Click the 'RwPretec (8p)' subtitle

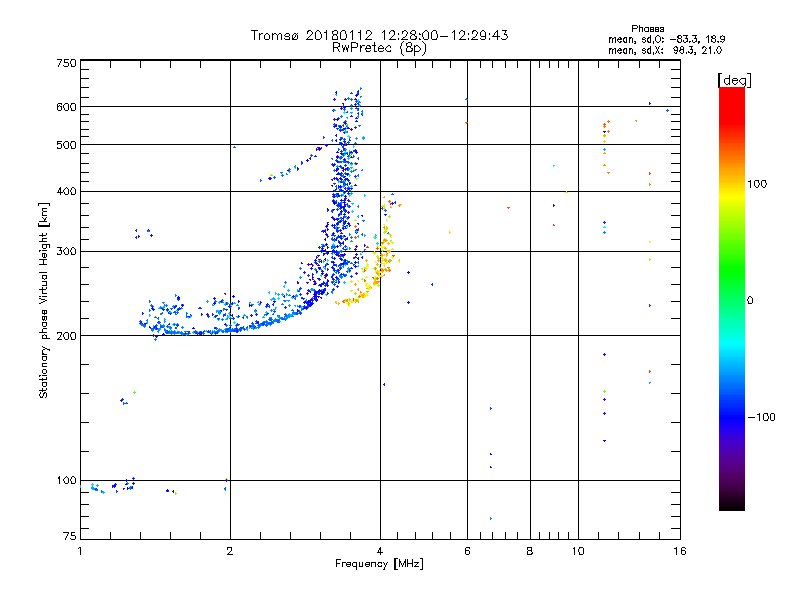click(379, 48)
